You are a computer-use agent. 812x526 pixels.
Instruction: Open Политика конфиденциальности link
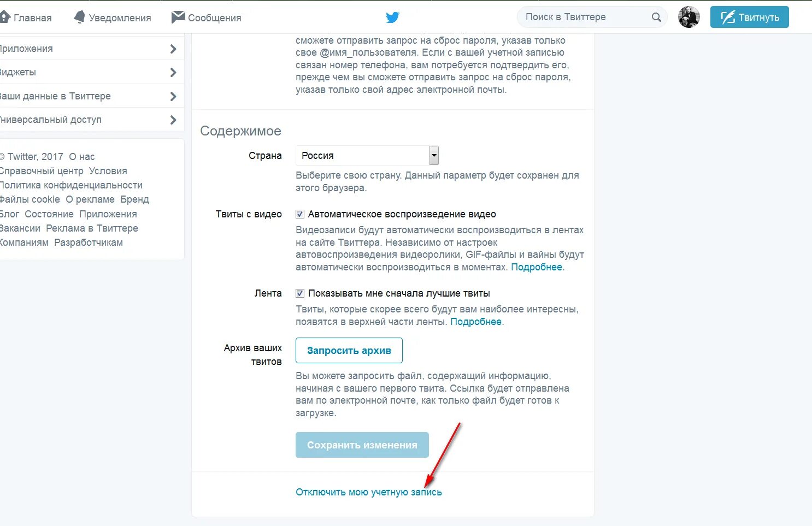(71, 185)
